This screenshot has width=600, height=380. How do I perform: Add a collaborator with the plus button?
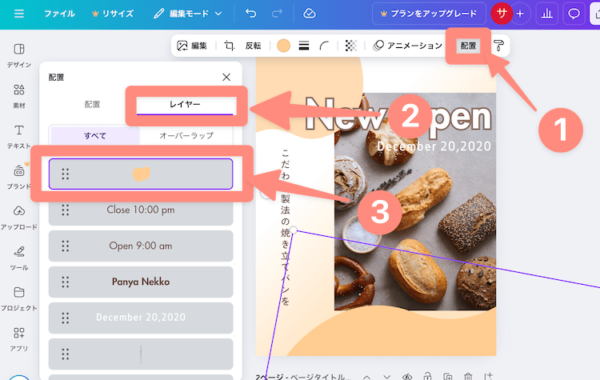pos(520,14)
